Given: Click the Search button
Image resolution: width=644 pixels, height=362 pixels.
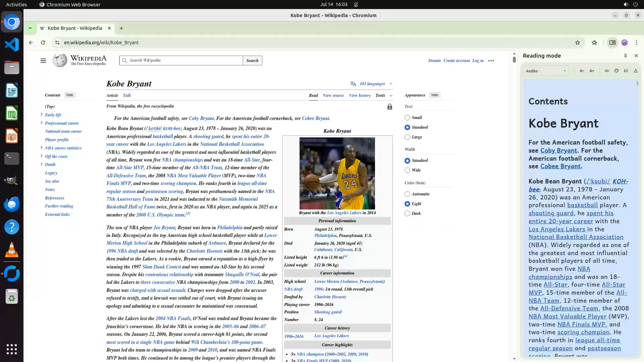Looking at the screenshot, I should tap(252, 61).
